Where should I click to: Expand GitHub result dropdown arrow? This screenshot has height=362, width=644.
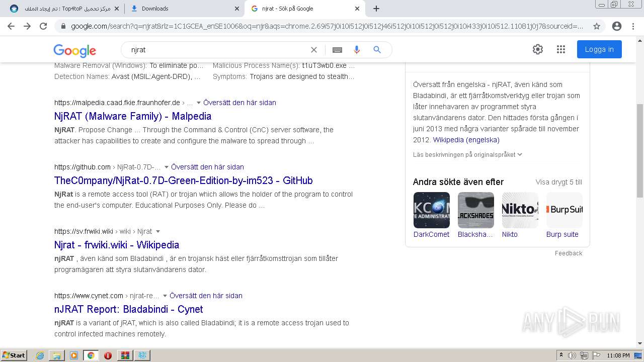166,167
